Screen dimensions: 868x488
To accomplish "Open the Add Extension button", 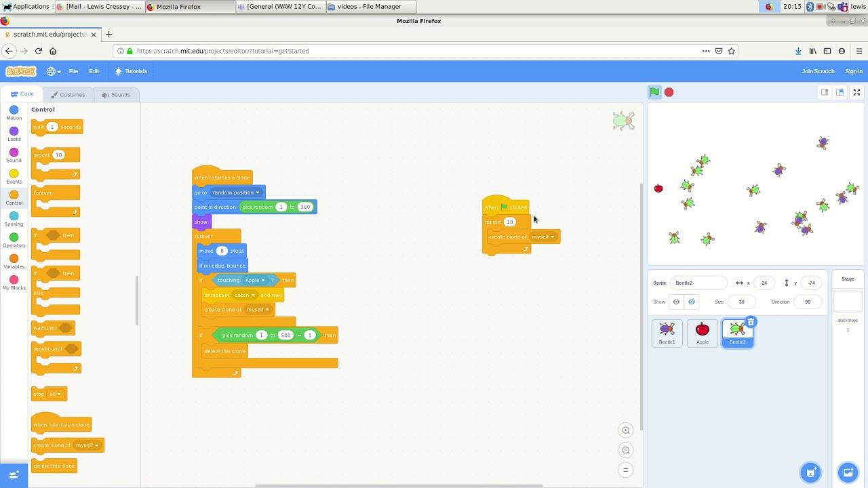I will click(14, 475).
